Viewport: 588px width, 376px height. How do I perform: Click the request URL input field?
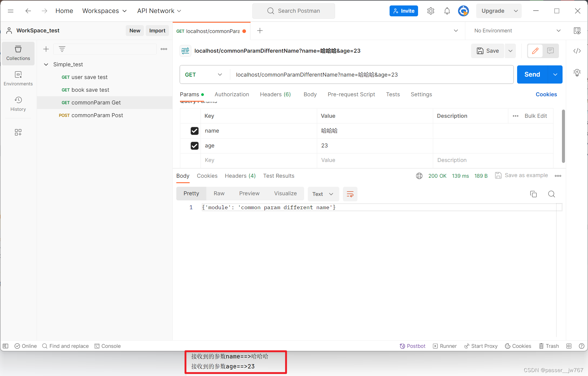pos(371,74)
